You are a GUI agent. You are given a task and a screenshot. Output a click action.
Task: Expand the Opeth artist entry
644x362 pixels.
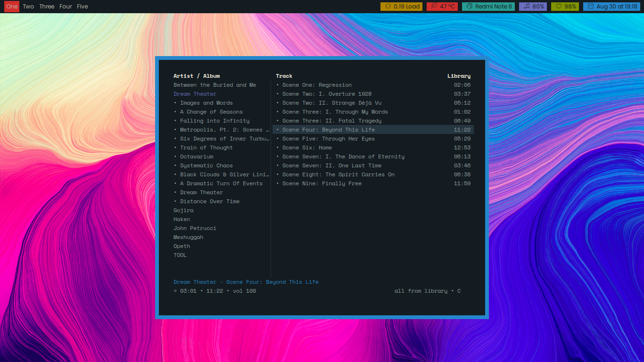pos(182,246)
